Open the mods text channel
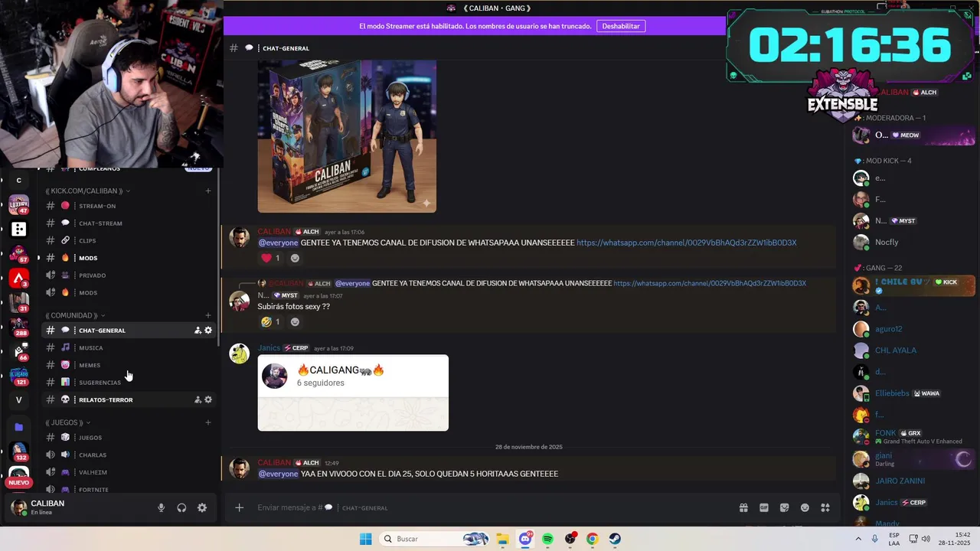980x551 pixels. click(x=129, y=258)
